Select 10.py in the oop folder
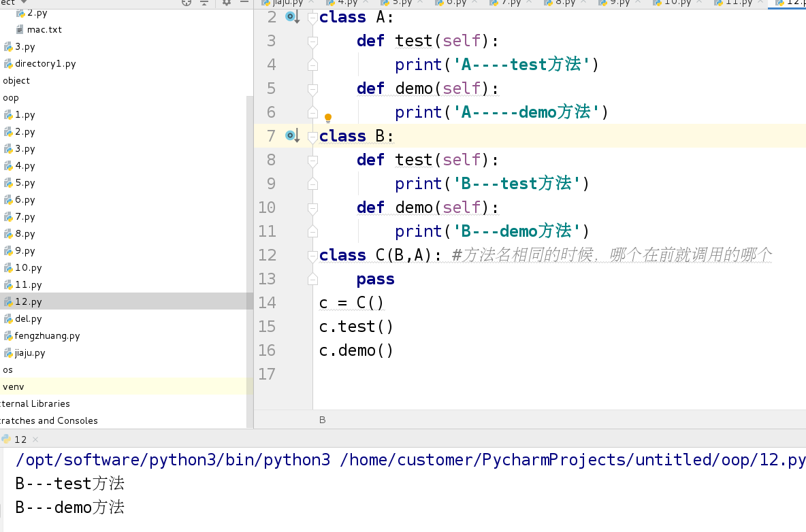 point(29,268)
